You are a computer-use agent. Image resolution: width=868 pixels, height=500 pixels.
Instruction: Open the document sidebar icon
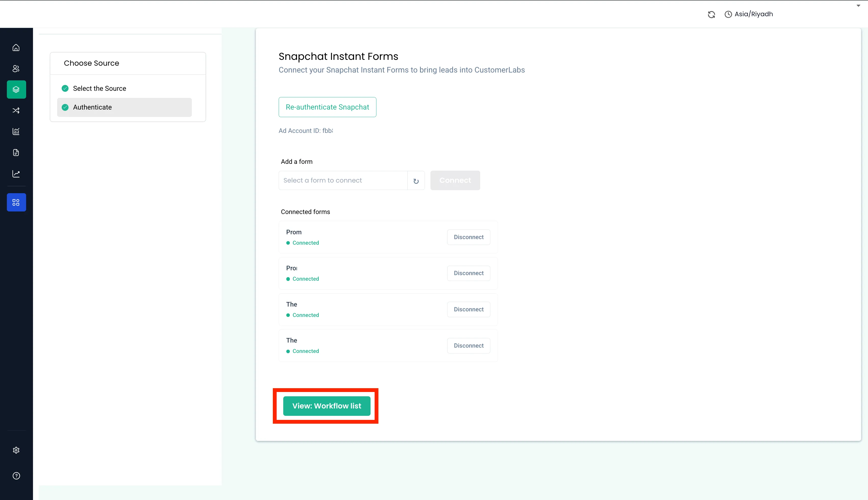[16, 152]
